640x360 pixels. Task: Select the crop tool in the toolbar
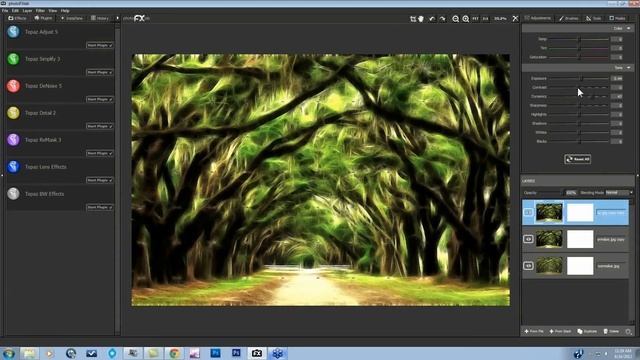point(413,19)
